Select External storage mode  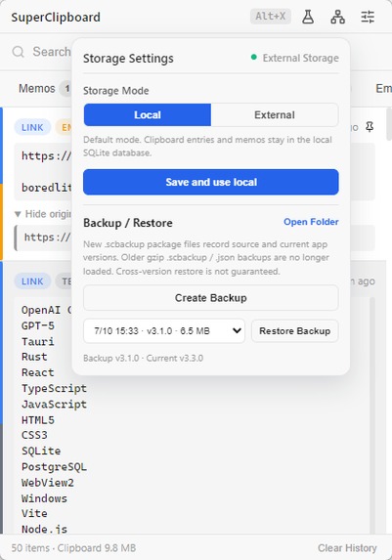[x=275, y=114]
